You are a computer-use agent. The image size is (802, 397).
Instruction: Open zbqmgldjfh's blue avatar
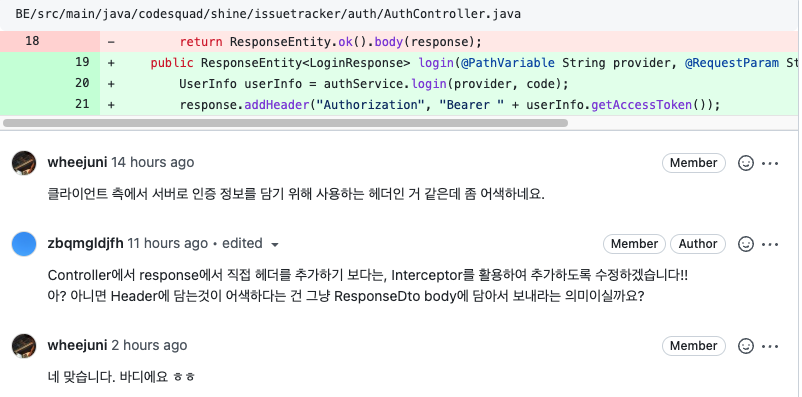[x=24, y=244]
